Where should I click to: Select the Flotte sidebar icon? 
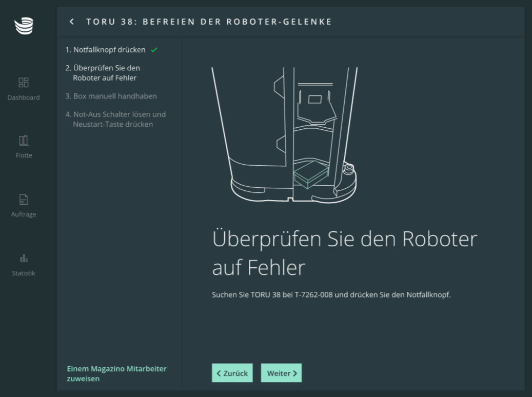click(24, 141)
